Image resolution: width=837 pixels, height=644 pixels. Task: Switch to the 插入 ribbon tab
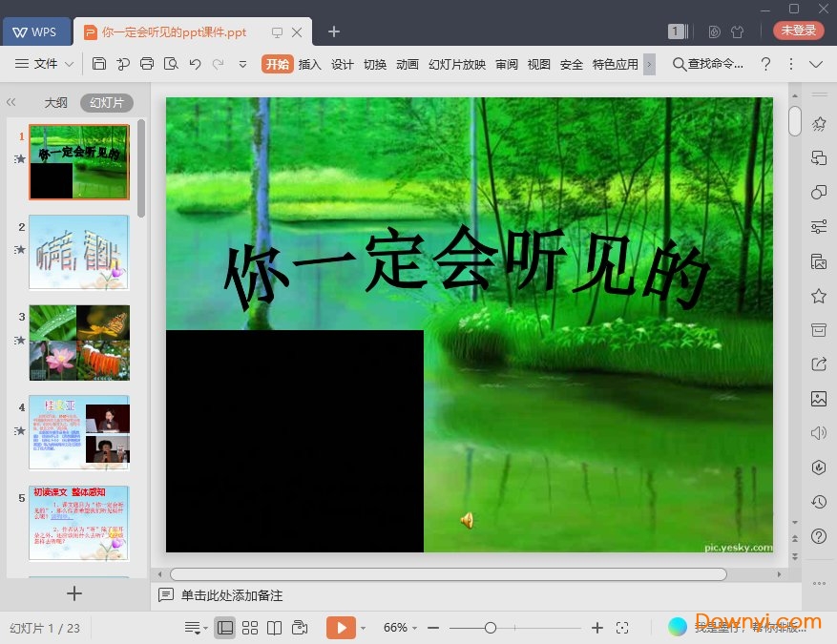[310, 65]
